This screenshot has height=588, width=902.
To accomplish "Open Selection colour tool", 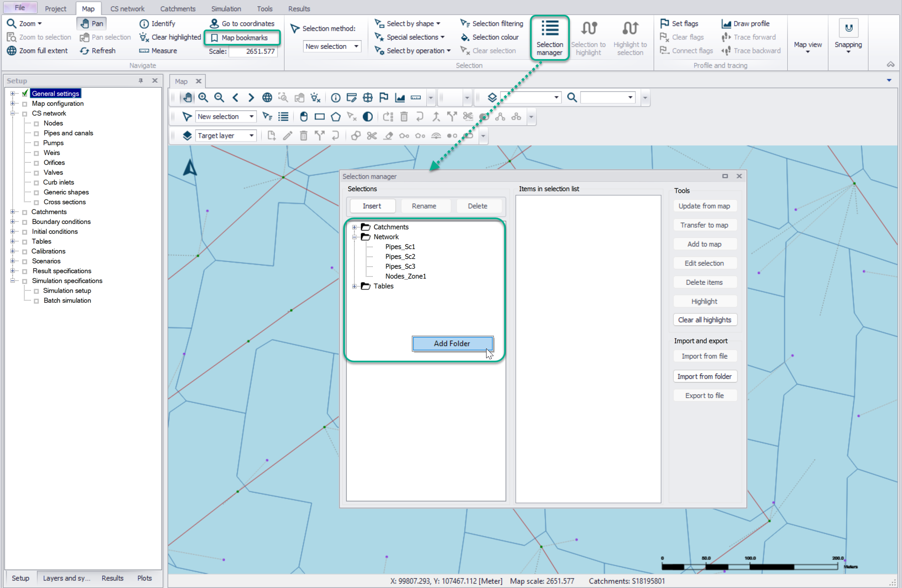I will [x=490, y=37].
